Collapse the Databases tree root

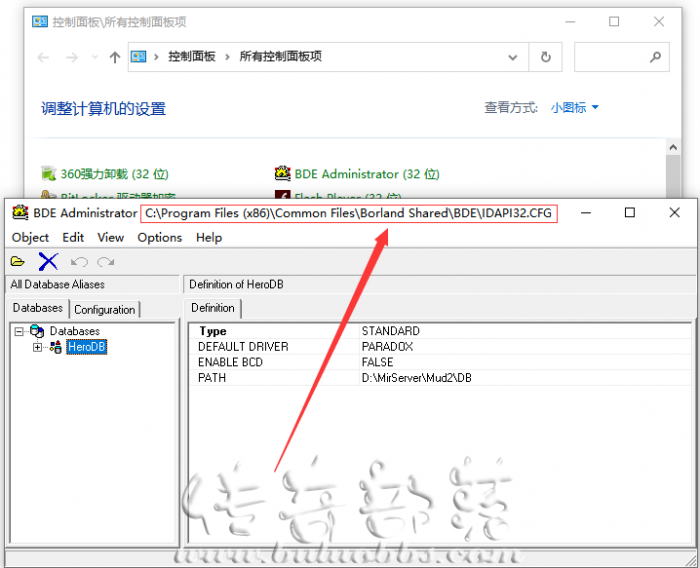coord(19,331)
